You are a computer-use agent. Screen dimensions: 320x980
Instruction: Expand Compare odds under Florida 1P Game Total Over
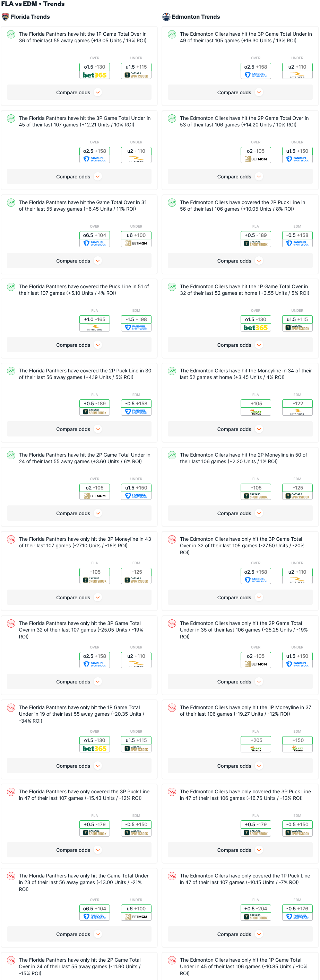point(79,92)
